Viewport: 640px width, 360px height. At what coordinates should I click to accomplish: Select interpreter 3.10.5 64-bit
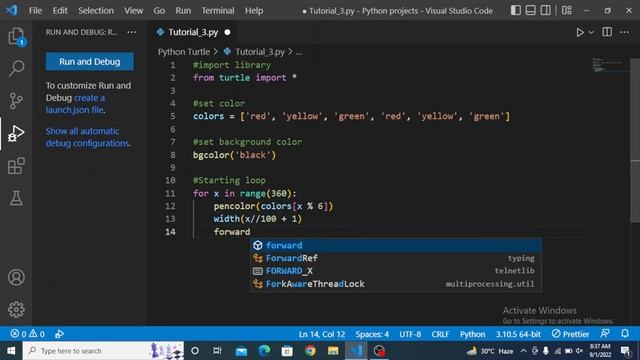tap(518, 334)
